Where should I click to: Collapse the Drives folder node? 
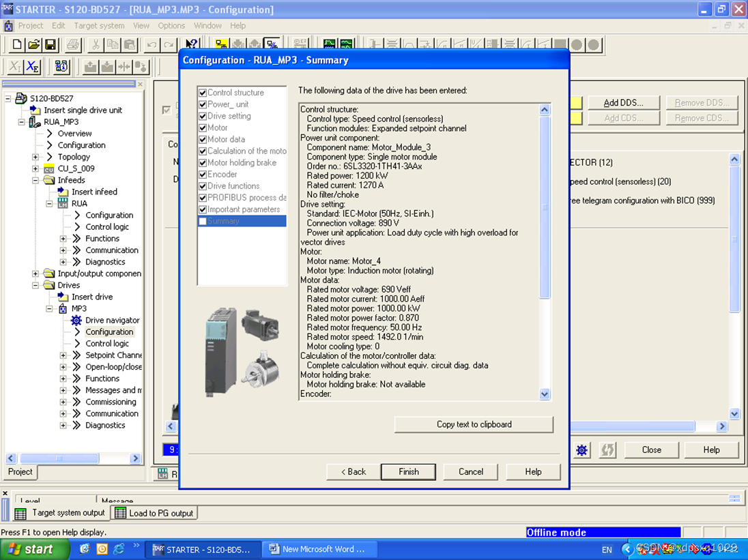click(35, 285)
